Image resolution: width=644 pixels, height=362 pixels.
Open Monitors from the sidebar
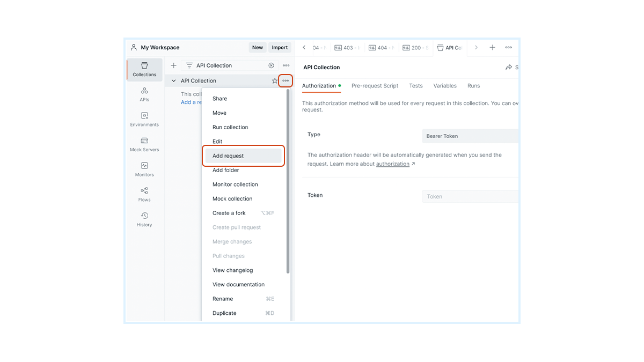144,169
